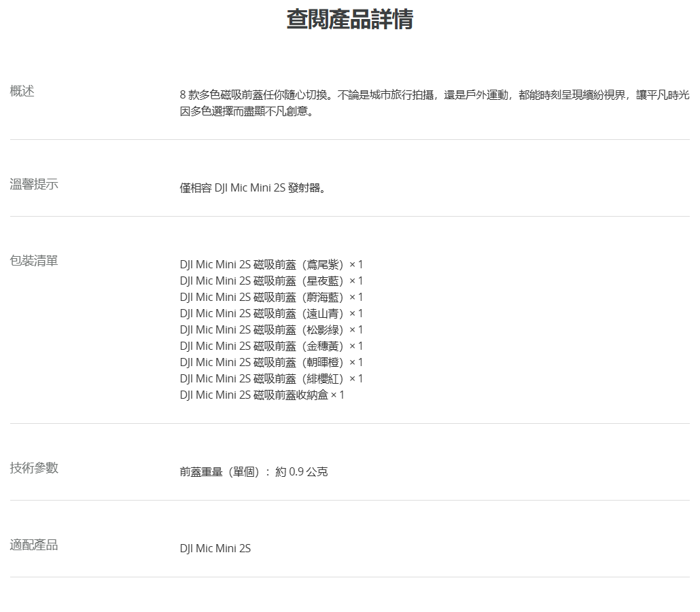Click the 朝暉橙 magnetic cover line
Screen dimensions: 700x612
pos(271,362)
